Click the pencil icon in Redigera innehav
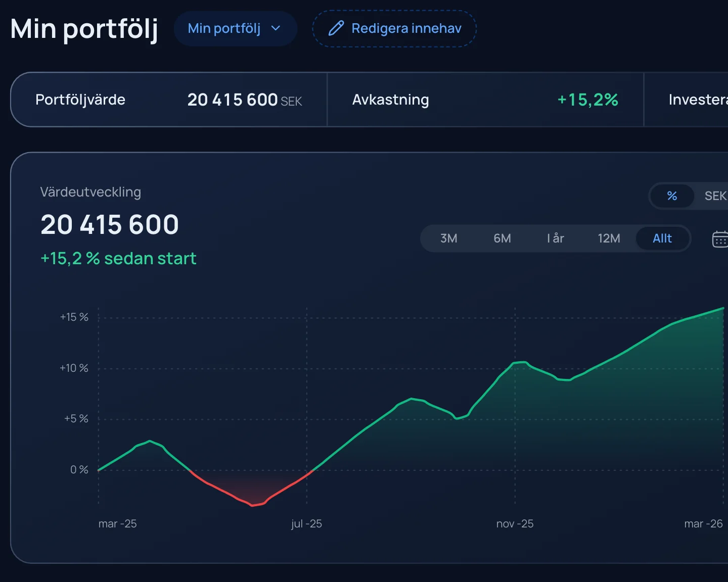Image resolution: width=728 pixels, height=582 pixels. pos(336,28)
